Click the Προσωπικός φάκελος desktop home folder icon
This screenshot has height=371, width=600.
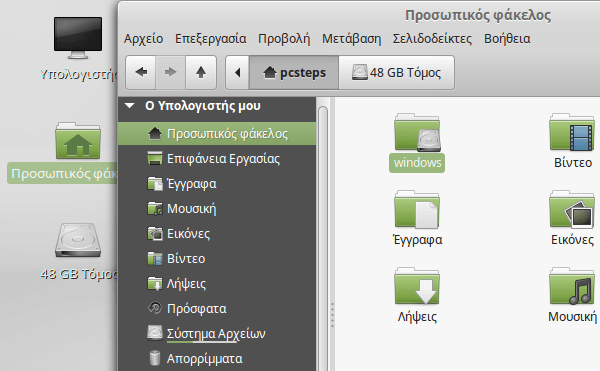tap(78, 141)
